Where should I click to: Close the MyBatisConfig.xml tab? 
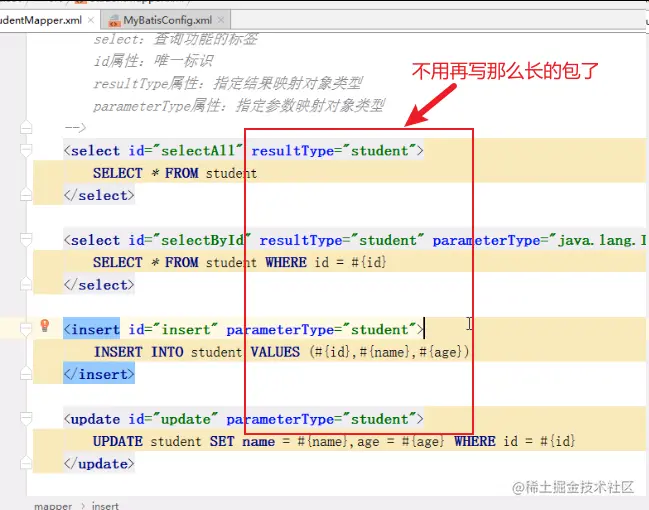(x=221, y=20)
